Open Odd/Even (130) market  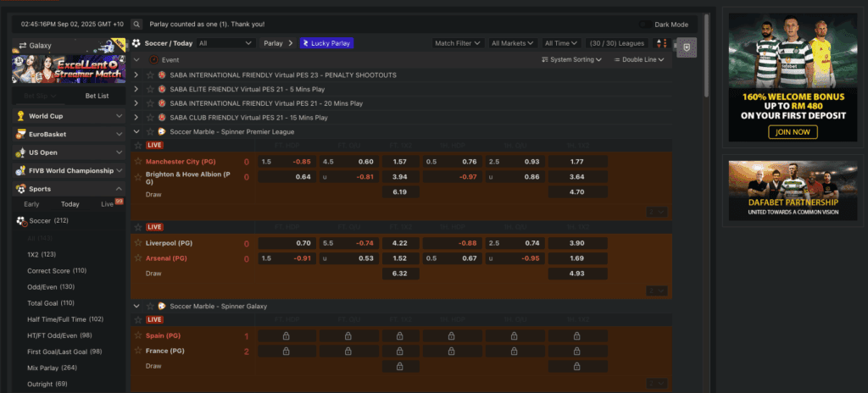pos(51,287)
